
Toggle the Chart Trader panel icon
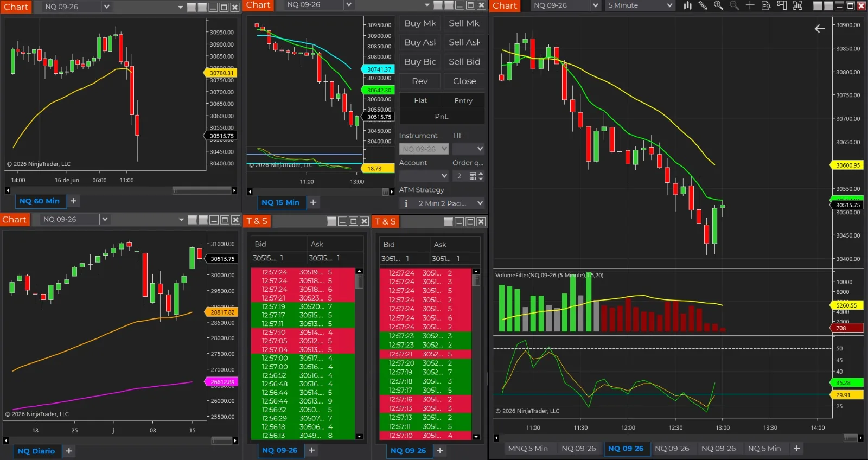click(782, 5)
